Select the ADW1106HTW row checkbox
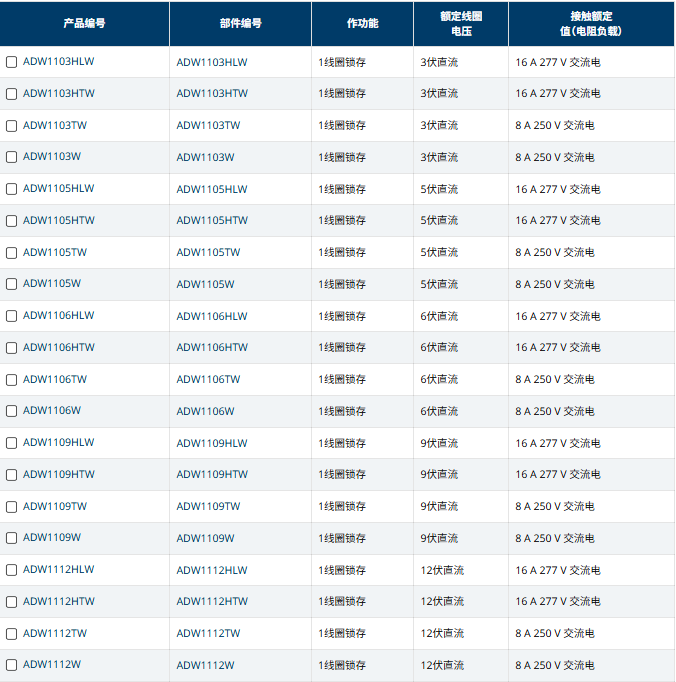Viewport: 676px width, 682px height. pyautogui.click(x=12, y=348)
